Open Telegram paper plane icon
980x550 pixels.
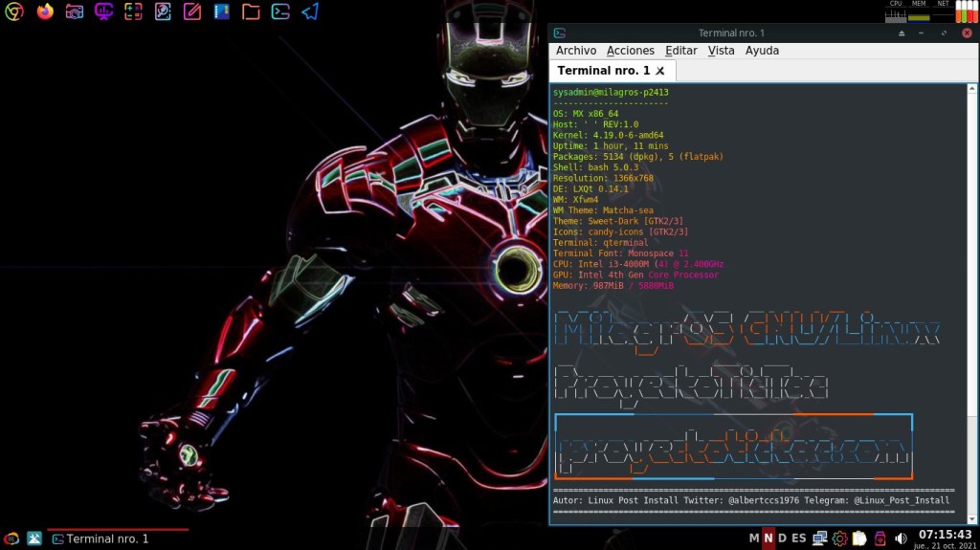(310, 12)
